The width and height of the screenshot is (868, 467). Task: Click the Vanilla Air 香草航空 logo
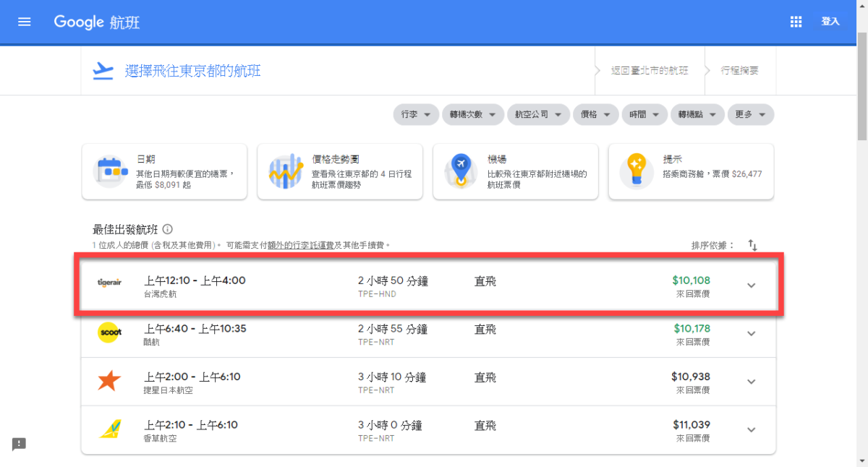pyautogui.click(x=110, y=429)
